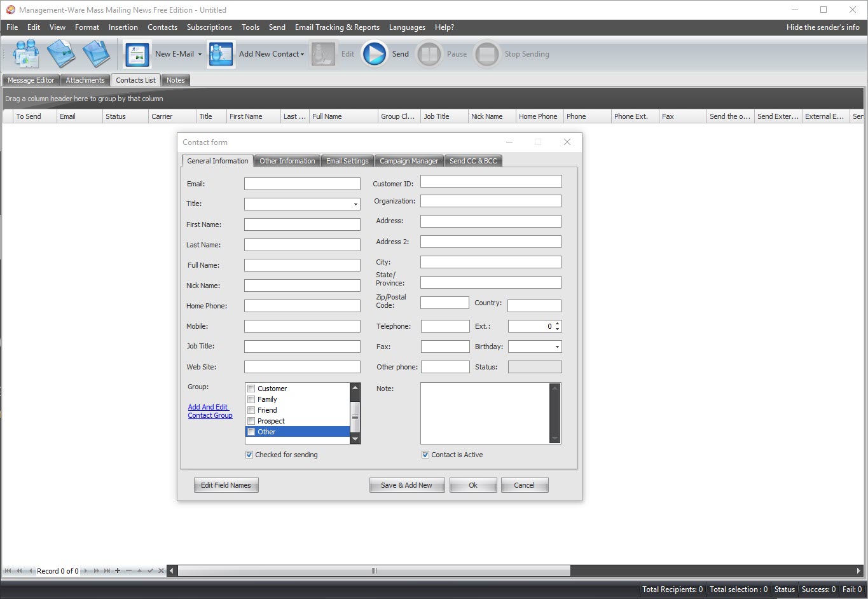Image resolution: width=868 pixels, height=599 pixels.
Task: Click the Pause icon in the toolbar
Action: click(x=429, y=54)
